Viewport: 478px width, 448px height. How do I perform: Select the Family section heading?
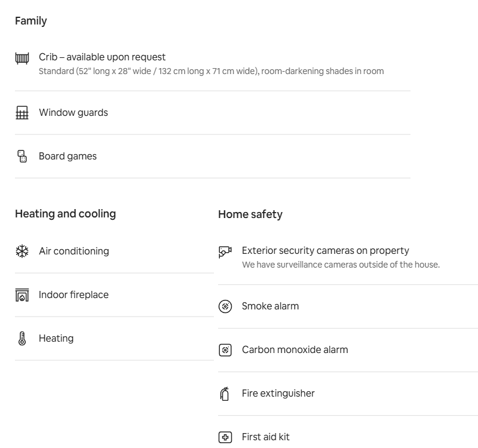[x=31, y=21]
